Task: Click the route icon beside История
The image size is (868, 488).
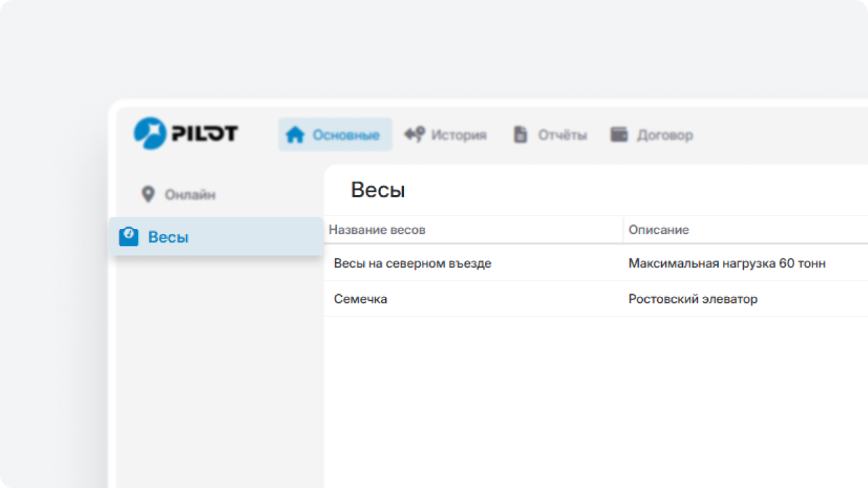Action: [414, 134]
